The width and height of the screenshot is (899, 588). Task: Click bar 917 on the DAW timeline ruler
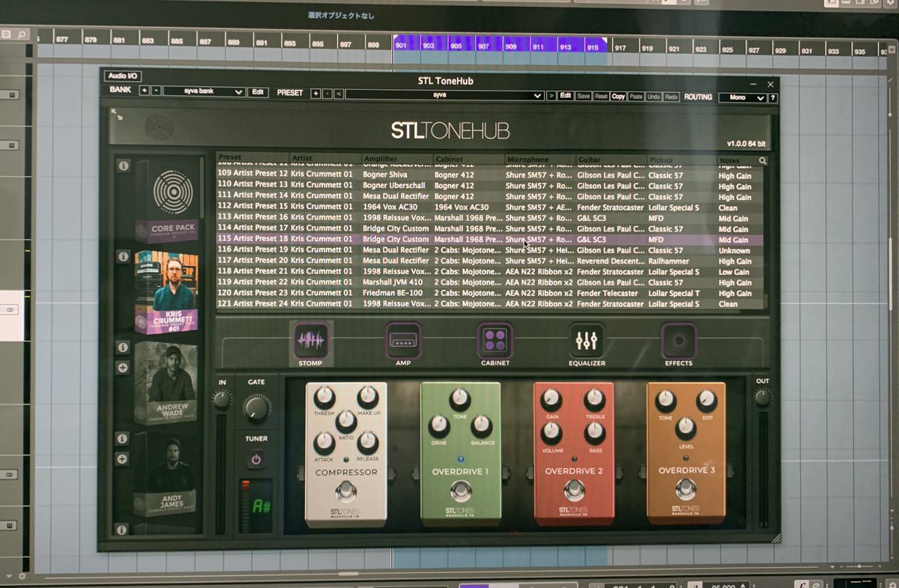click(x=620, y=48)
